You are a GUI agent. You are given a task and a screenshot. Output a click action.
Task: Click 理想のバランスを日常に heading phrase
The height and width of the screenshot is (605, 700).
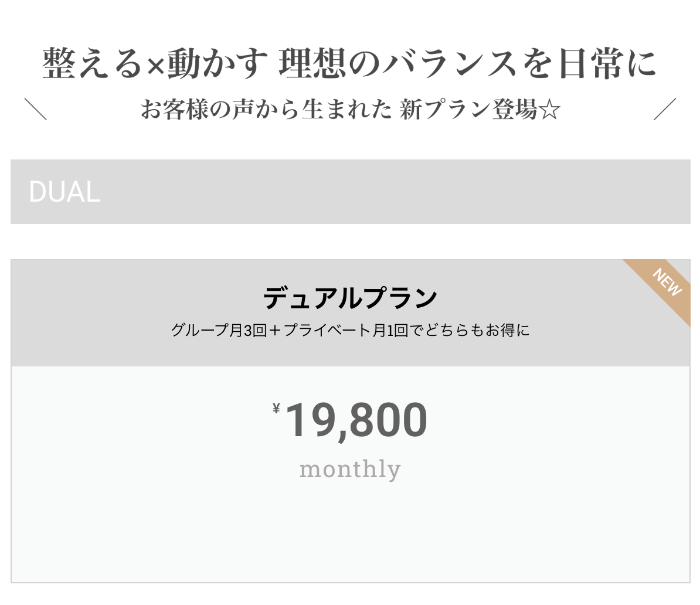tap(467, 64)
